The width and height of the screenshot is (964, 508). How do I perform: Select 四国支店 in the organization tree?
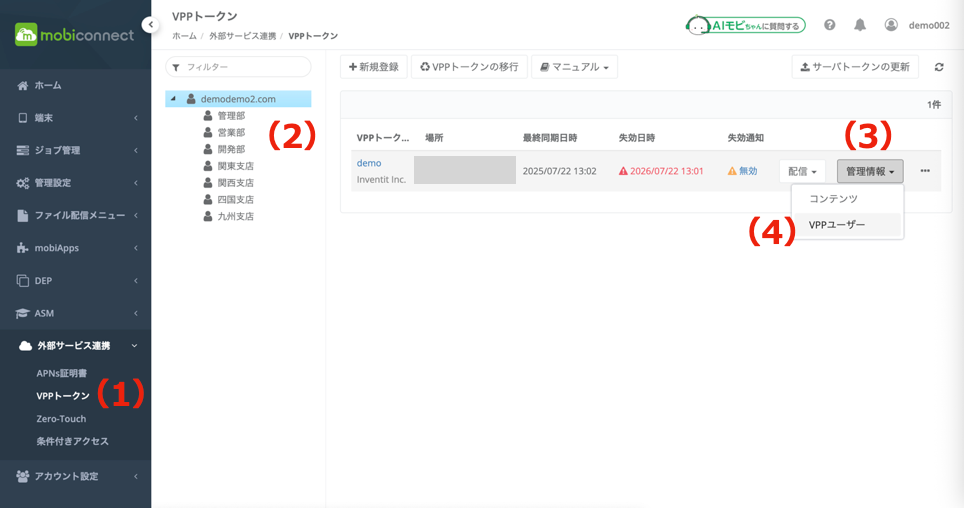tap(235, 199)
